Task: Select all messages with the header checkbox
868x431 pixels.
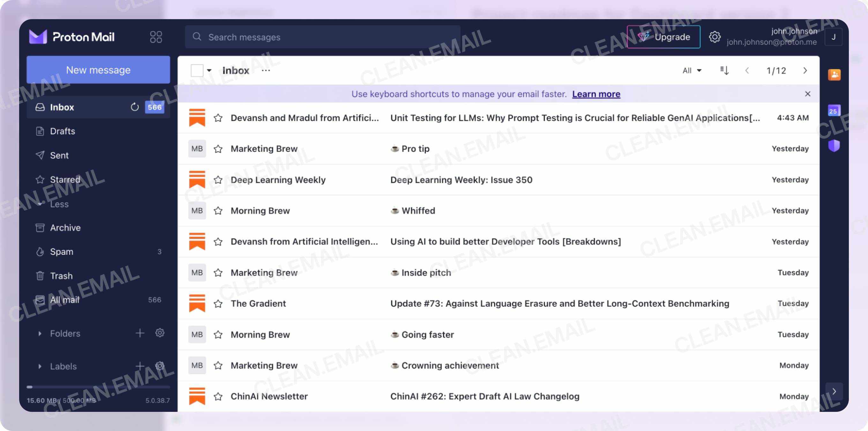Action: 198,70
